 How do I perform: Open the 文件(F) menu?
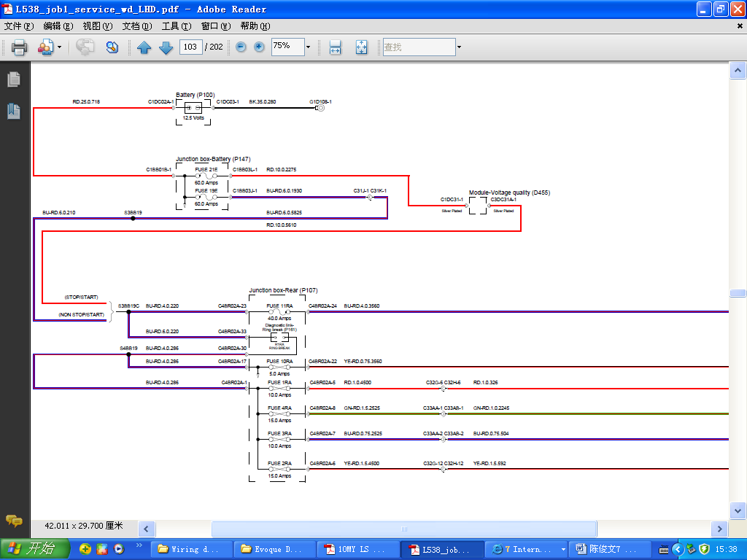19,26
